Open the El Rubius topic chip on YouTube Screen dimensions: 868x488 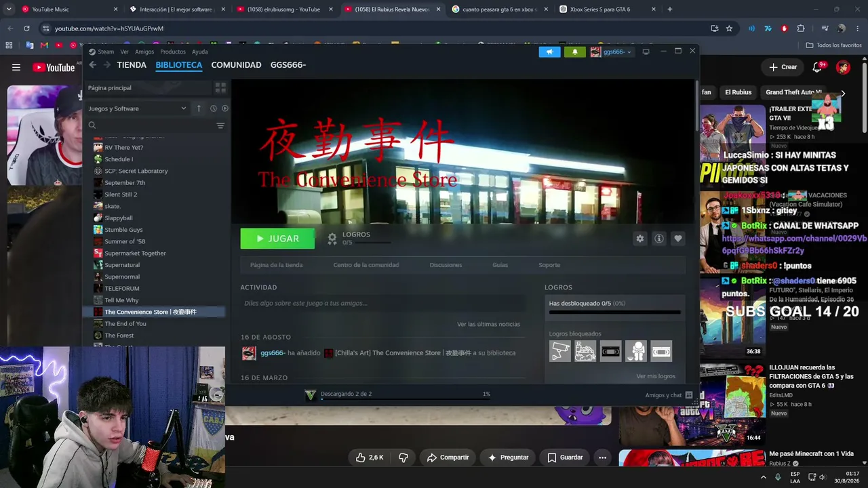tap(738, 92)
